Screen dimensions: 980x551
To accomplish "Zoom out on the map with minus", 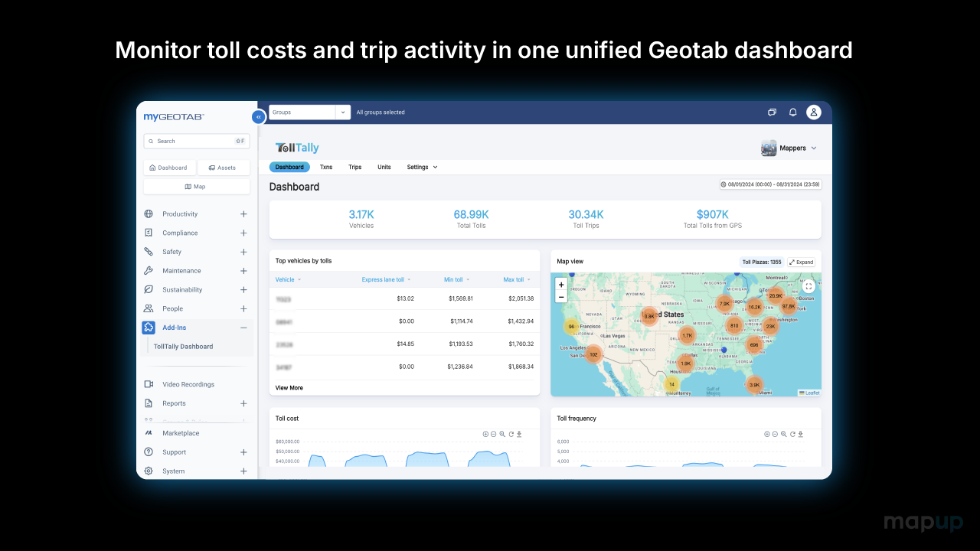I will pyautogui.click(x=561, y=296).
